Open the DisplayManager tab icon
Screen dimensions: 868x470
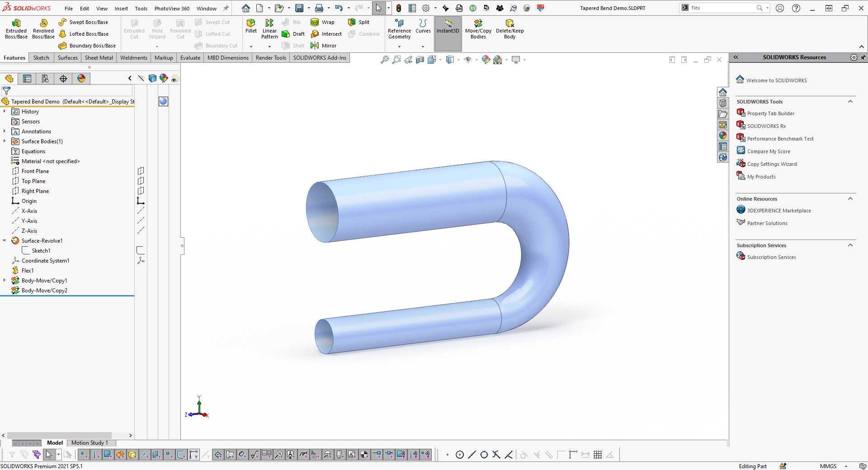pos(81,79)
